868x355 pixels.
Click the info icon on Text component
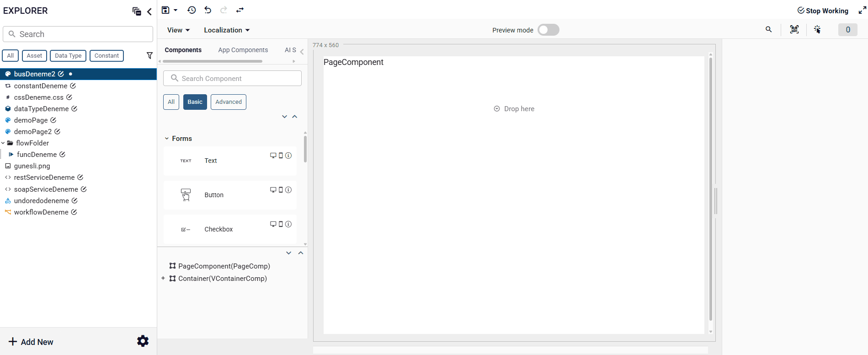tap(288, 156)
